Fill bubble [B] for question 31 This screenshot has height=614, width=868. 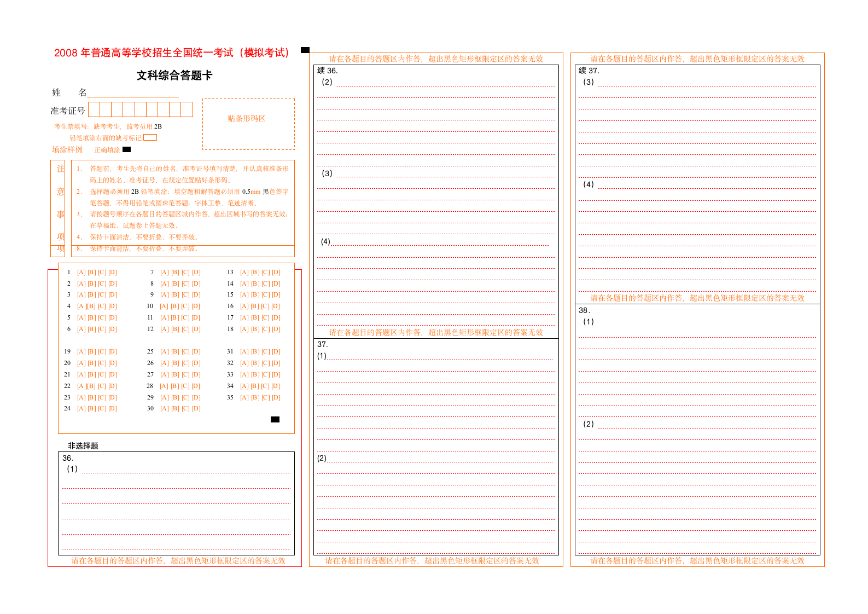(255, 351)
